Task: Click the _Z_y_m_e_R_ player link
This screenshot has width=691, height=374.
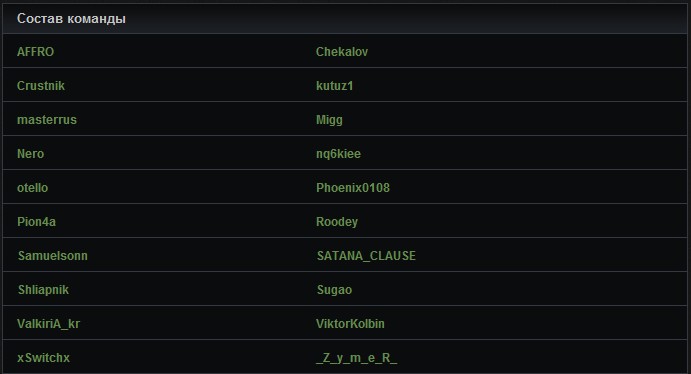Action: tap(357, 358)
